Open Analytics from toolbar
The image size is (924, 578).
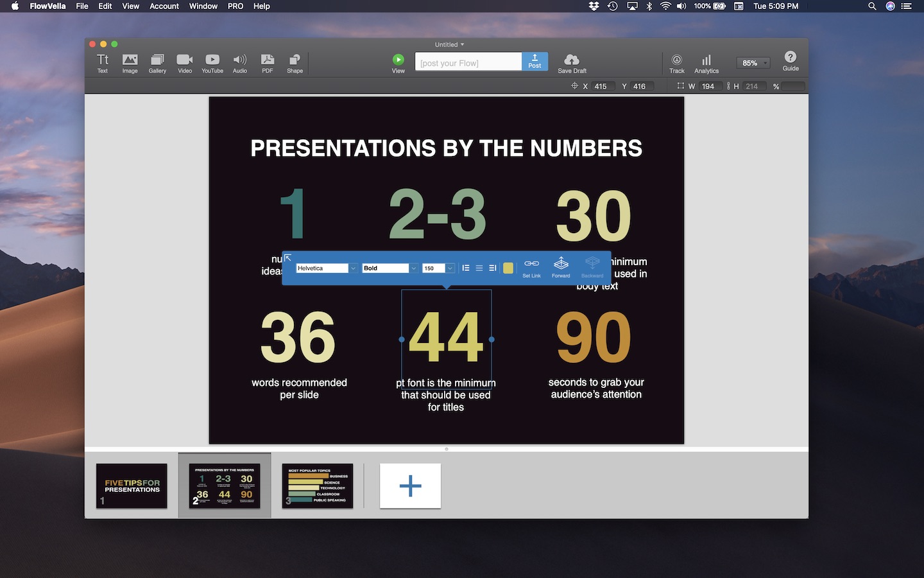(x=706, y=63)
